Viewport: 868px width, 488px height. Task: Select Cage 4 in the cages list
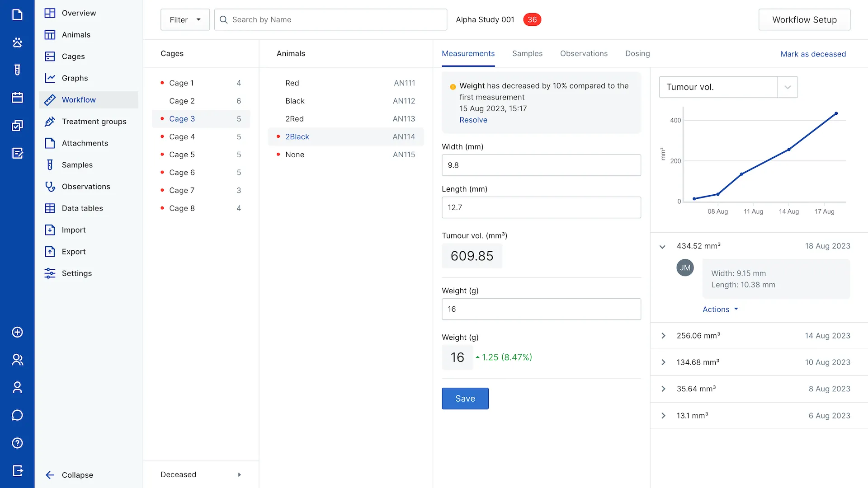coord(201,136)
